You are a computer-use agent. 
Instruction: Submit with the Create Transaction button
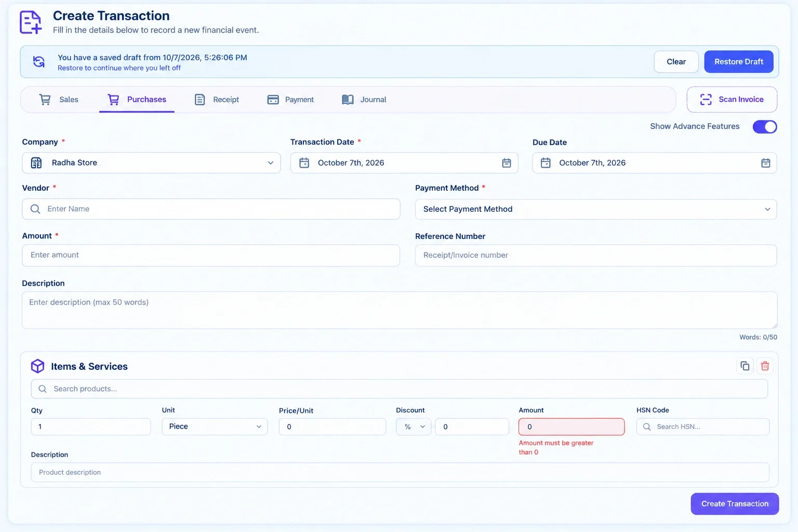[735, 504]
